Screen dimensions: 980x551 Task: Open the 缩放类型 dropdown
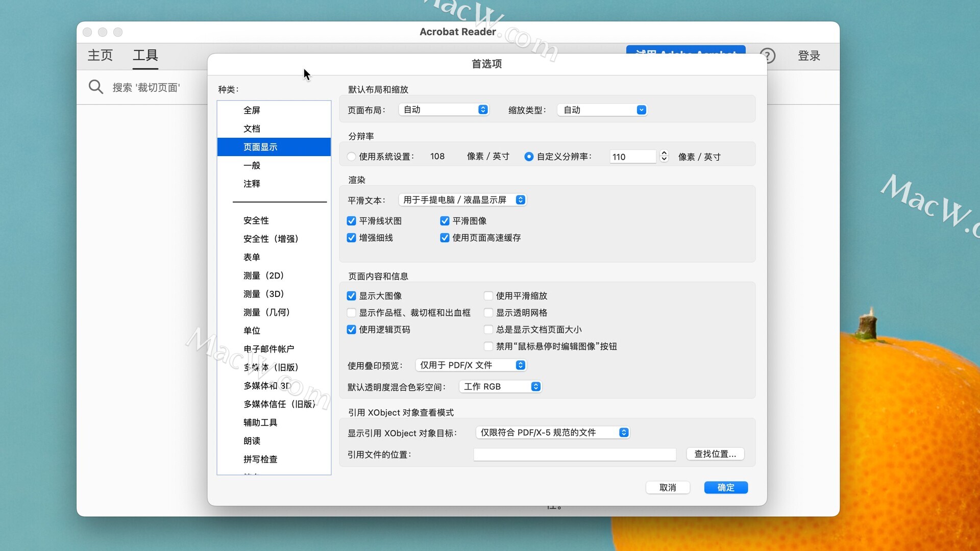point(602,110)
